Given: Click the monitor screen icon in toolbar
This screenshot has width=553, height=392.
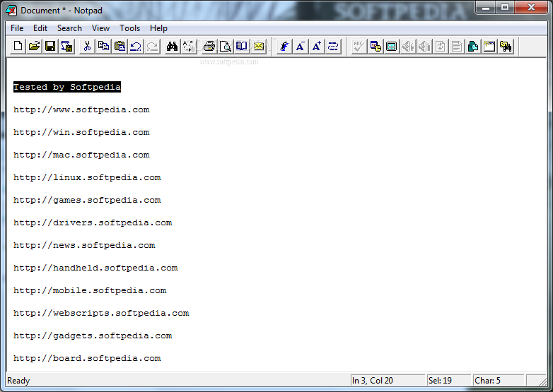Looking at the screenshot, I should point(392,46).
